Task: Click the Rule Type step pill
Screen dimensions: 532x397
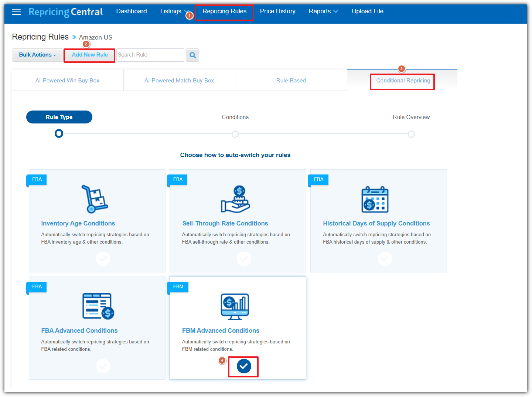Action: click(59, 117)
